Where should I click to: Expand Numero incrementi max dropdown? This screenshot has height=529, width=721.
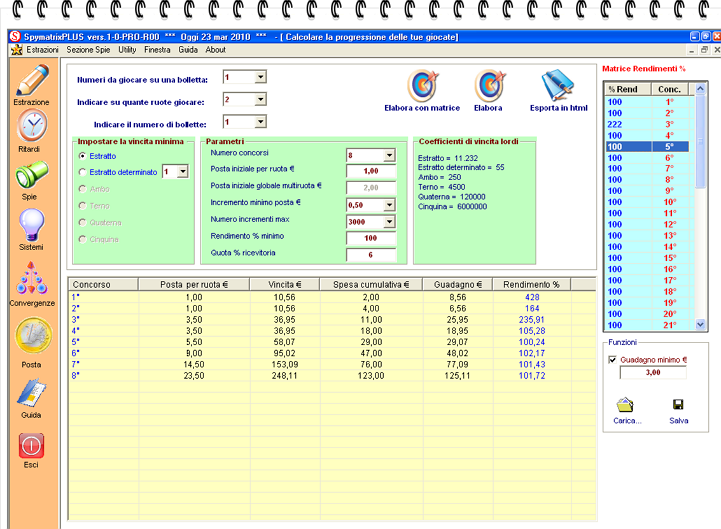(389, 222)
